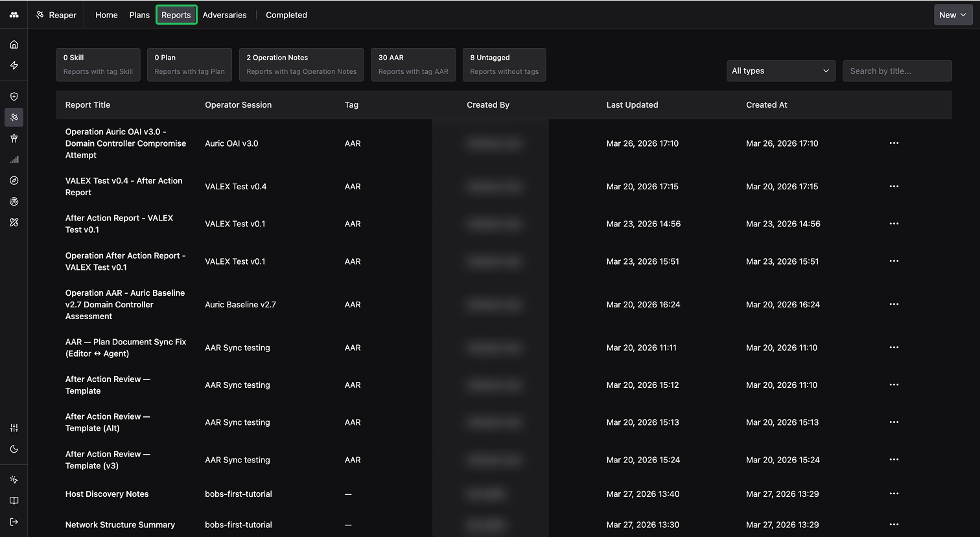The width and height of the screenshot is (980, 537).
Task: Select the Reports tab
Action: [176, 15]
